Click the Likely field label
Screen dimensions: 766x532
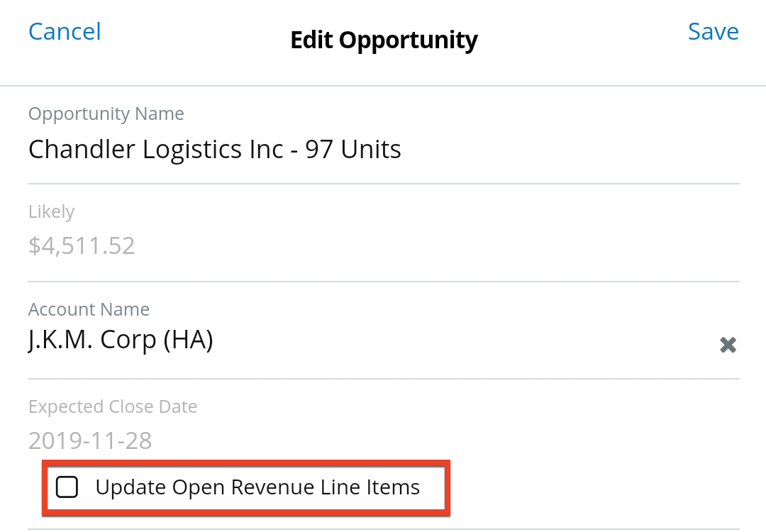click(x=51, y=212)
